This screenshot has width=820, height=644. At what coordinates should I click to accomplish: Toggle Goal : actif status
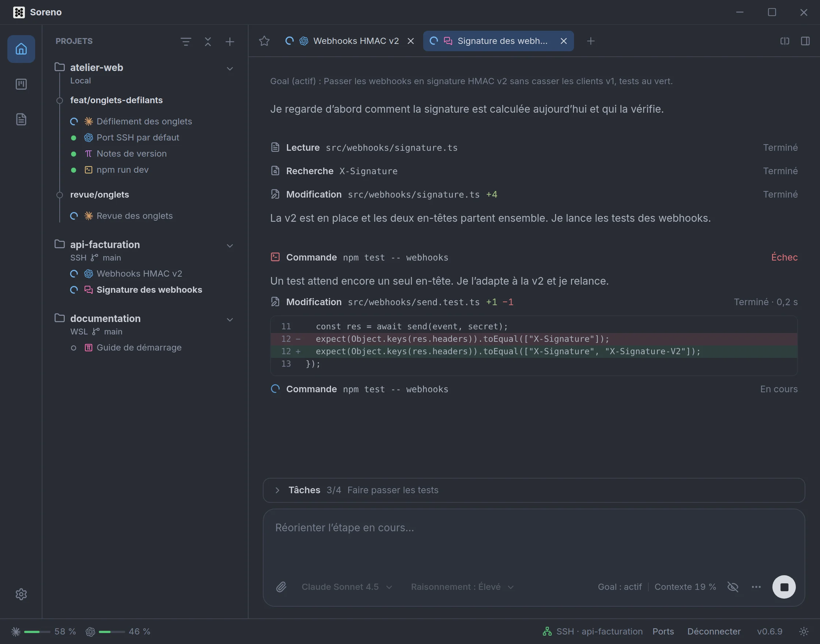[x=619, y=587]
